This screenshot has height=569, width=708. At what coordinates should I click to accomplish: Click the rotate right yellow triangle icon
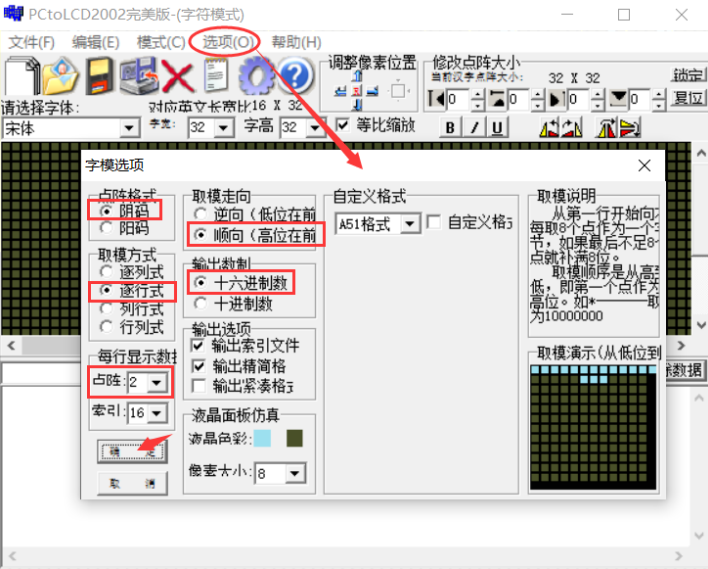(571, 128)
